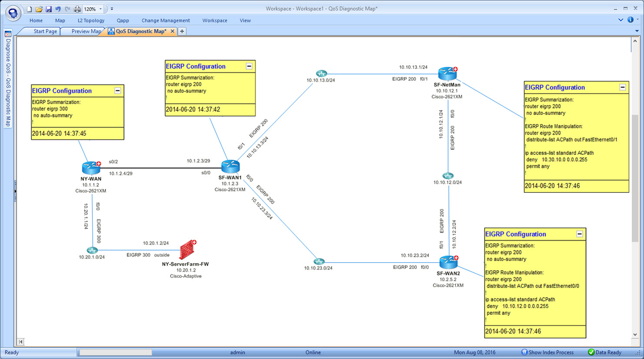Open the View ribbon tab

point(245,20)
